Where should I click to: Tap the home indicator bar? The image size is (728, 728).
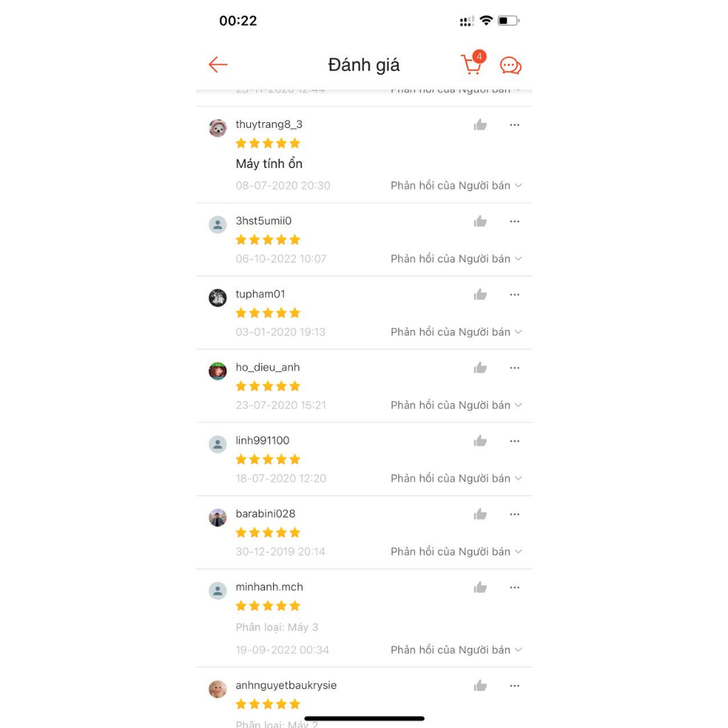(364, 718)
